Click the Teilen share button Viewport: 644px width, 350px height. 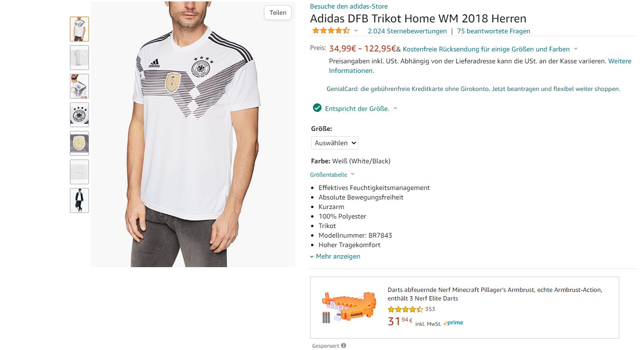tap(277, 13)
